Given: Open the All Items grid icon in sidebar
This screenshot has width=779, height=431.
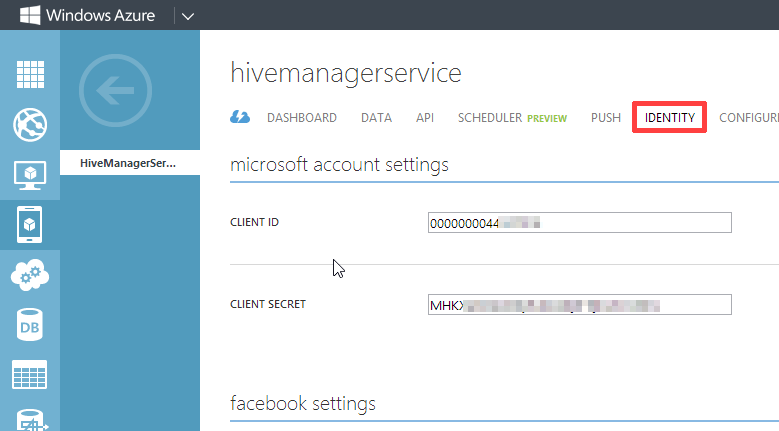Looking at the screenshot, I should point(30,76).
